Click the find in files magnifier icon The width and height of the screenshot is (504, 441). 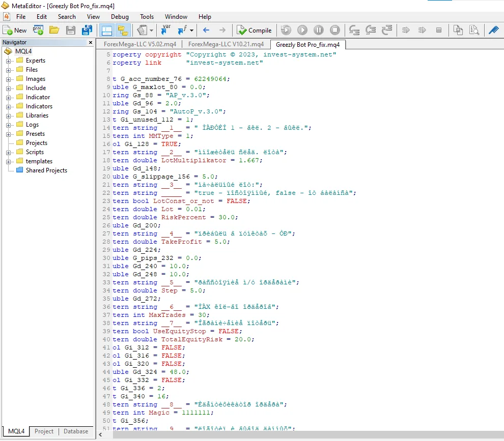coord(474,30)
